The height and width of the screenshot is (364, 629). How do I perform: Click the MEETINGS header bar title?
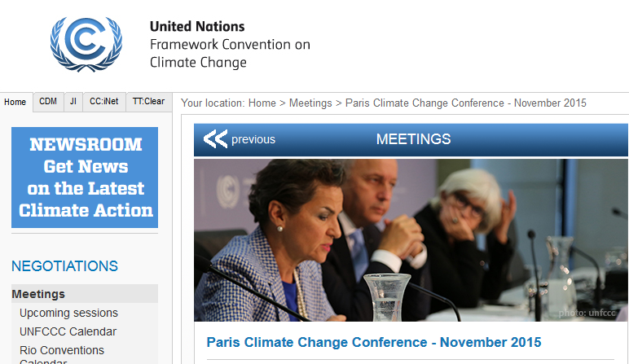(x=413, y=139)
